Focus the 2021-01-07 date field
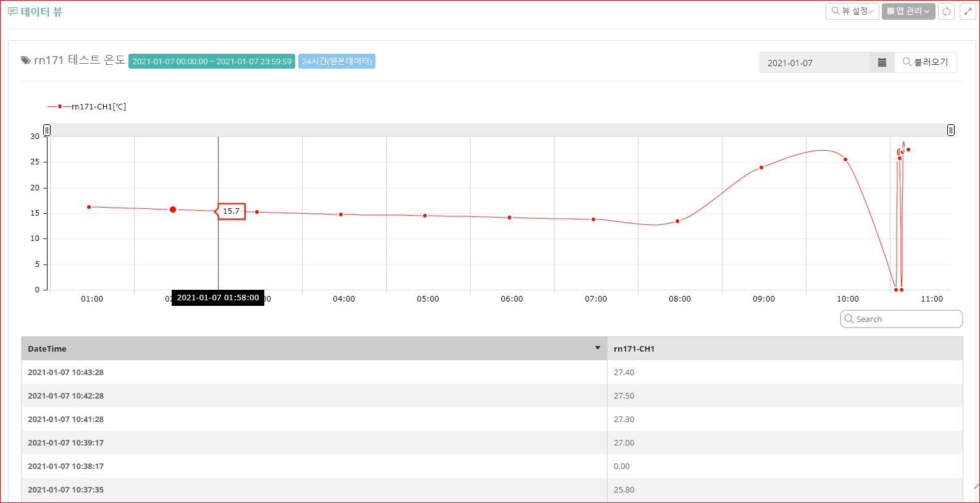The image size is (980, 503). (815, 62)
